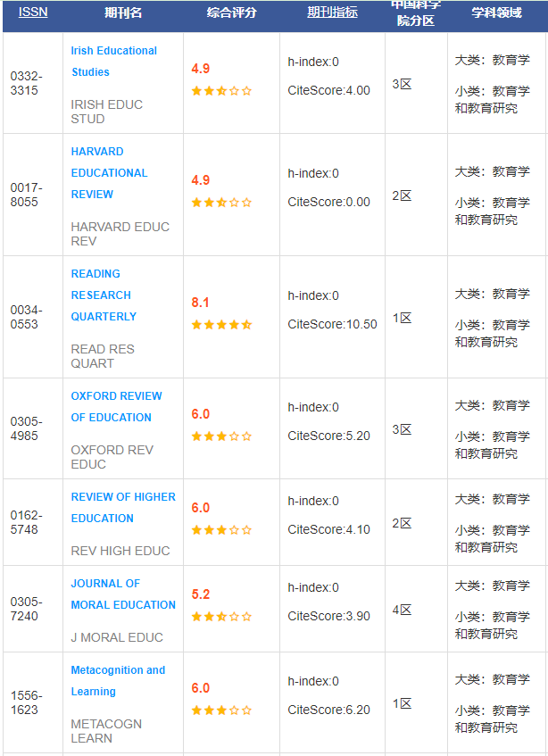This screenshot has height=756, width=548.
Task: Click star rating for Irish Educational Studies
Action: pyautogui.click(x=221, y=91)
